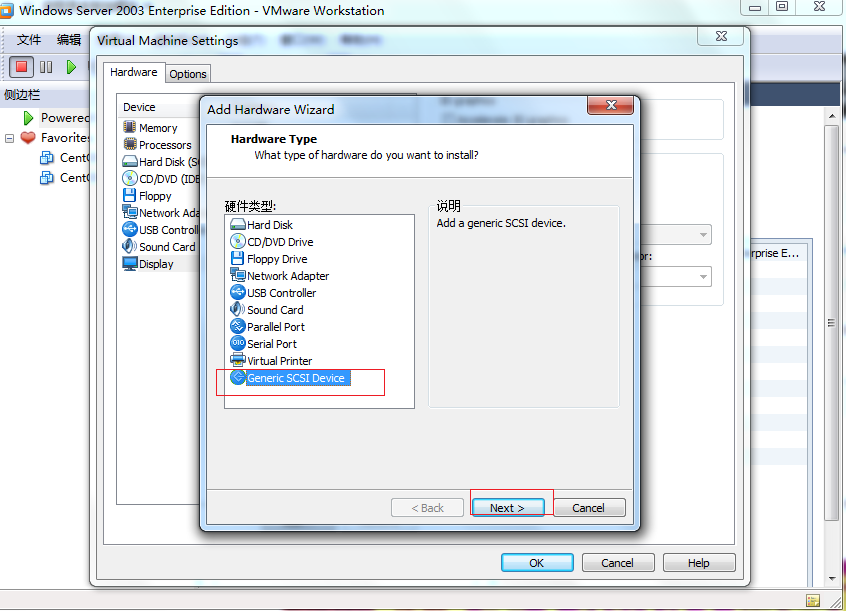Image resolution: width=846 pixels, height=611 pixels.
Task: Collapse the Favorites tree node
Action: pos(9,138)
